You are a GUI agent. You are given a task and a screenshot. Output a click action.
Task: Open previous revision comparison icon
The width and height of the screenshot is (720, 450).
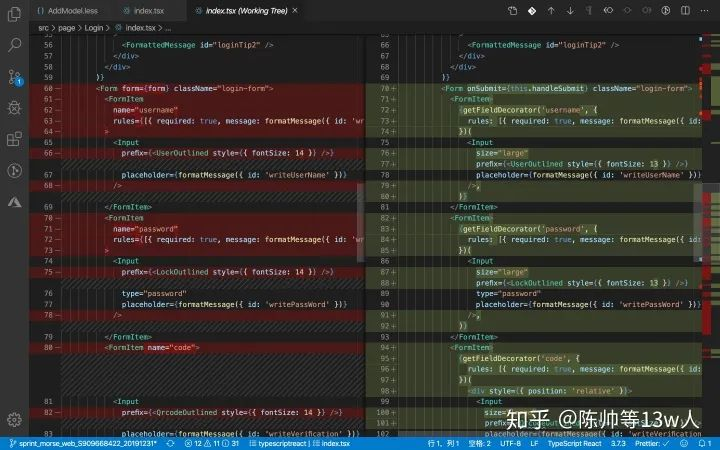(608, 10)
